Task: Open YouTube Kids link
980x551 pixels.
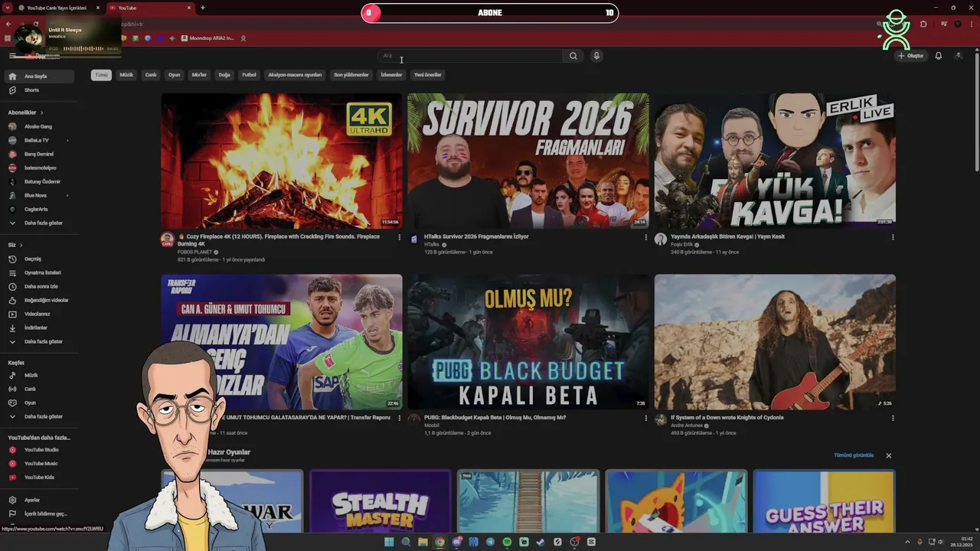Action: point(38,478)
